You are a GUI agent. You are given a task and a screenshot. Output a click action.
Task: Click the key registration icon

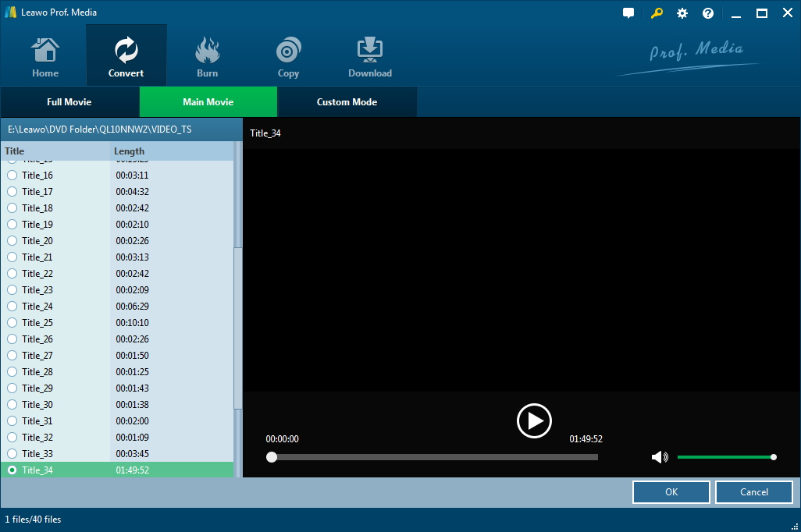(x=656, y=13)
